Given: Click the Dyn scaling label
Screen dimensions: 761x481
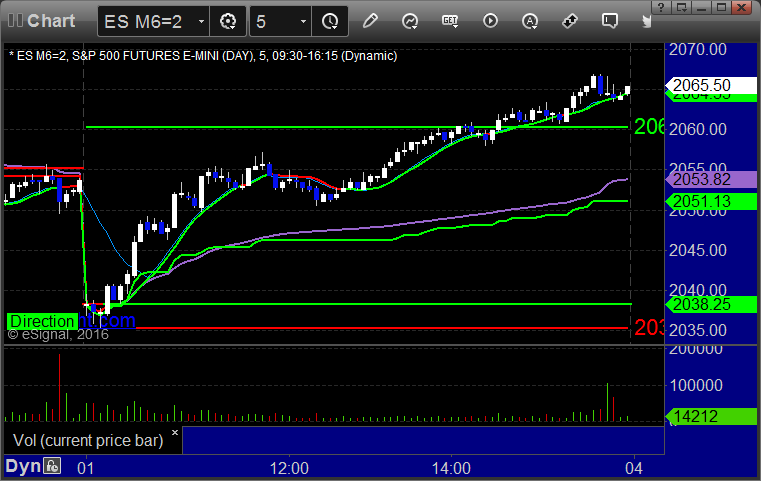Looking at the screenshot, I should 23,466.
